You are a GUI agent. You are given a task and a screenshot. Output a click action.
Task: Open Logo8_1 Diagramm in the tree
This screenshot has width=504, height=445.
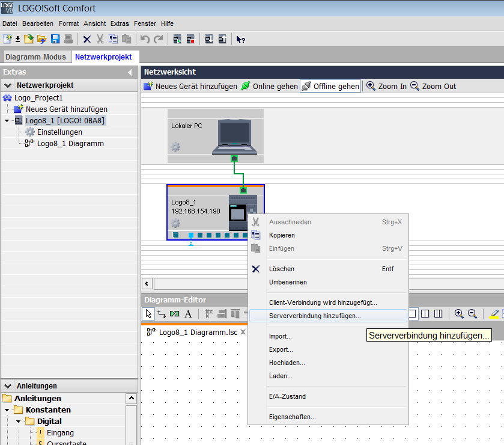tap(70, 144)
